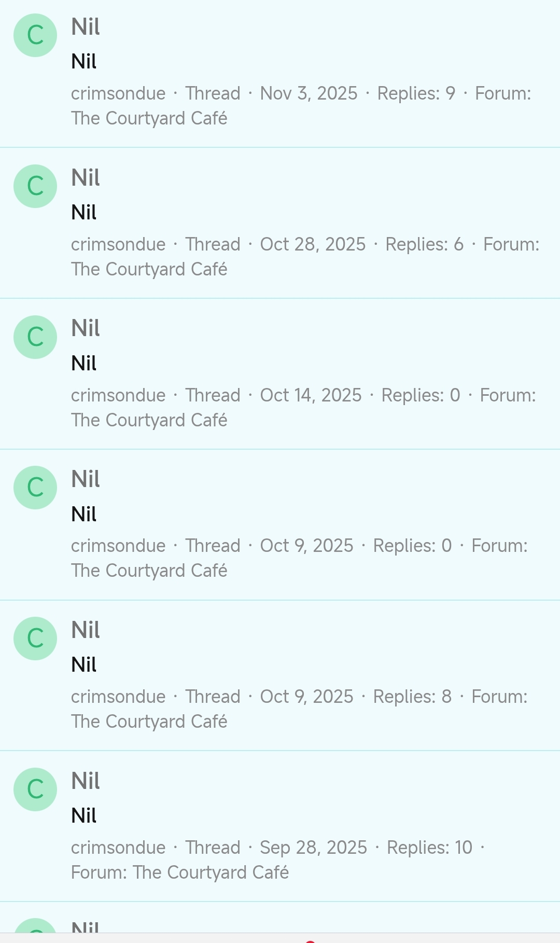Open the Nil thread from Sep 28, 2025
The width and height of the screenshot is (560, 943).
[x=86, y=781]
